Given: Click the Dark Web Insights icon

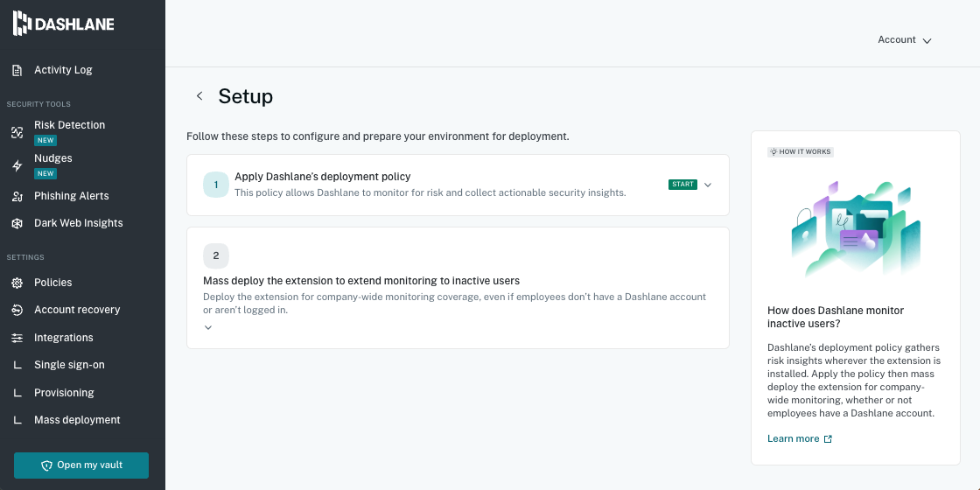Looking at the screenshot, I should click(17, 223).
